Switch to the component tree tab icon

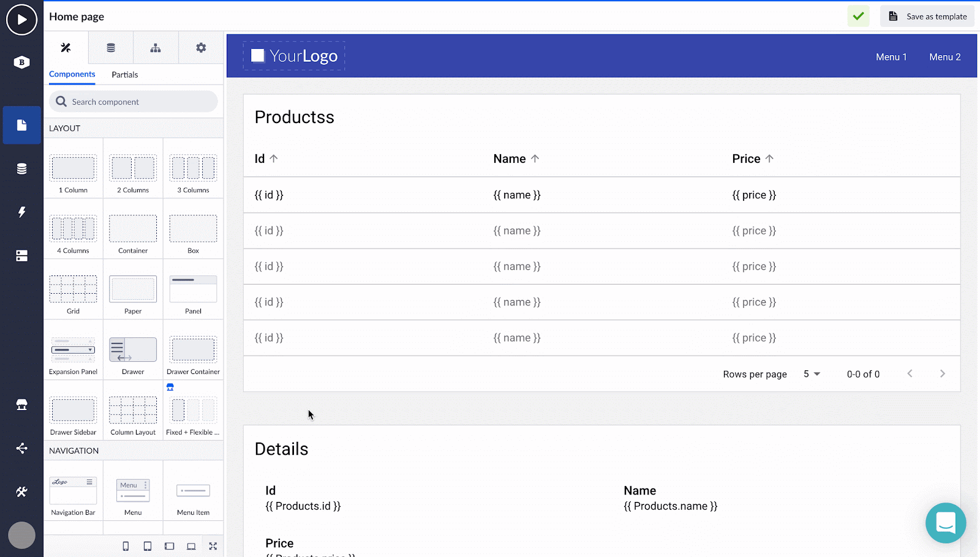coord(156,48)
